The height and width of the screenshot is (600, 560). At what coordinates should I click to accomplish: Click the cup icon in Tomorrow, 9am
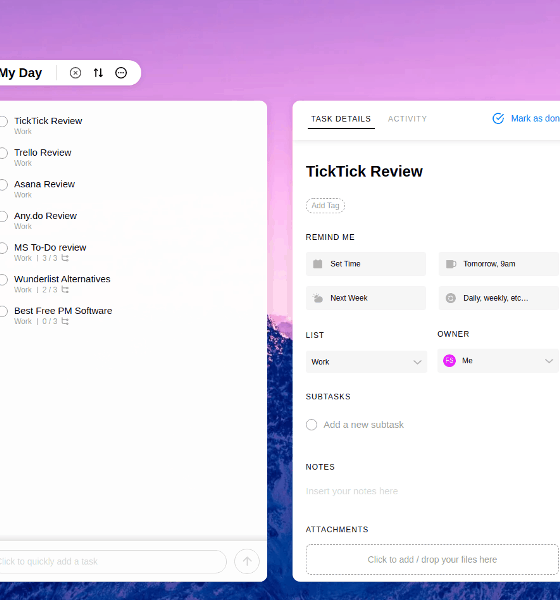[451, 264]
